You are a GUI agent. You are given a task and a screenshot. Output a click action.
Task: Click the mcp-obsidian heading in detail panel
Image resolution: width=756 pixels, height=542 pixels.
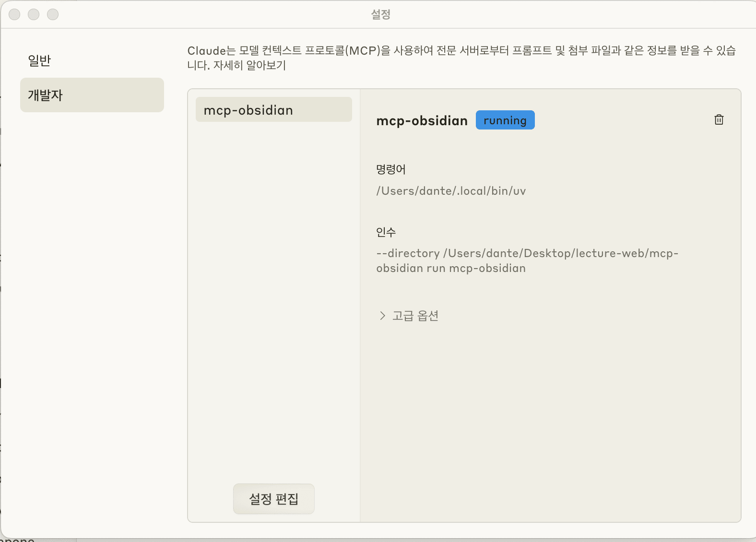point(422,120)
